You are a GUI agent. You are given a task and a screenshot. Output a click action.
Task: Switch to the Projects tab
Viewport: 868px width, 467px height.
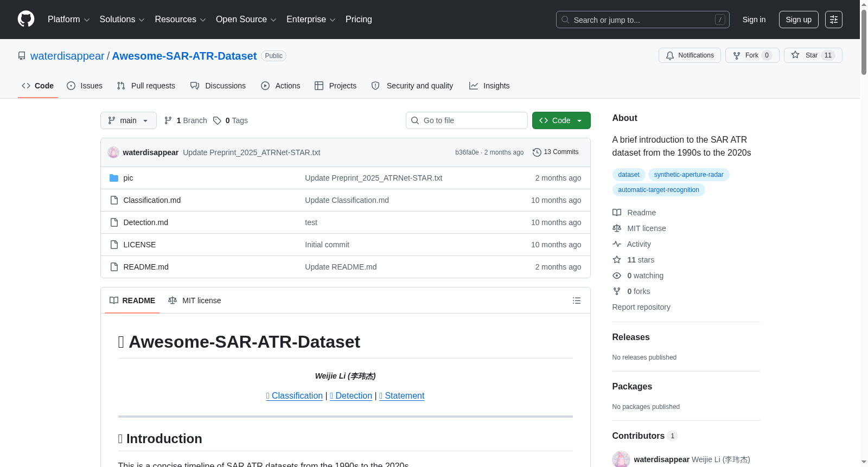(336, 86)
